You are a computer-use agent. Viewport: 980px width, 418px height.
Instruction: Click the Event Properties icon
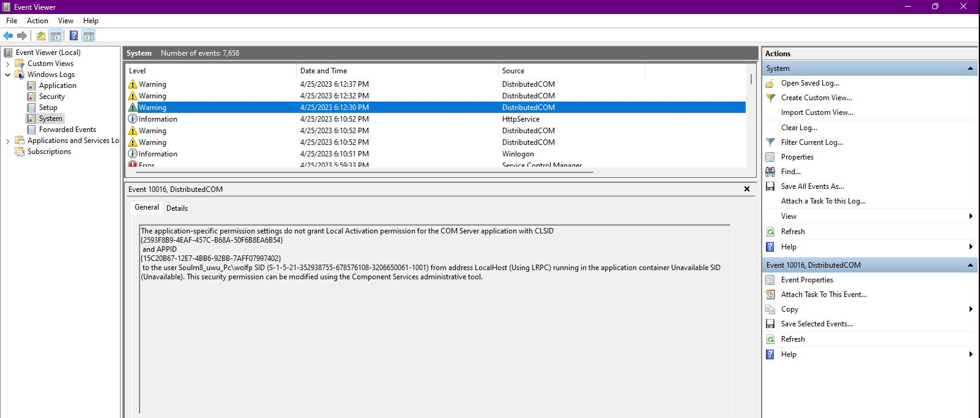(770, 280)
